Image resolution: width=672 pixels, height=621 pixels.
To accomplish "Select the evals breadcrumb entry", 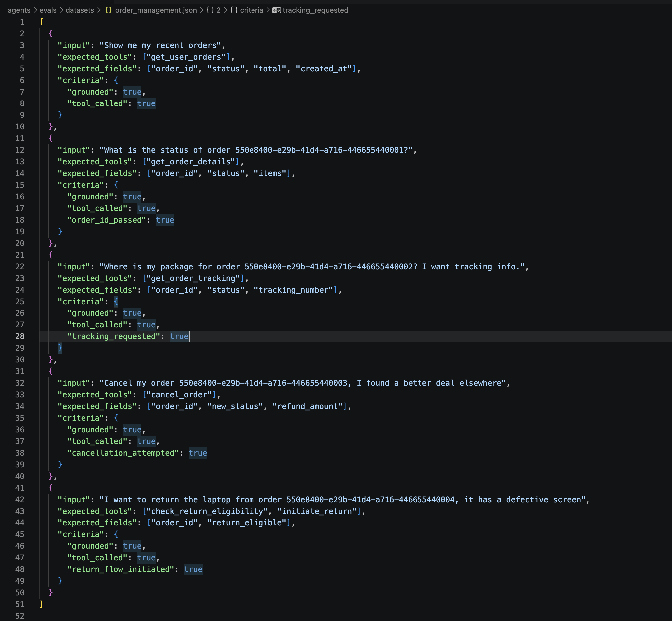I will pos(47,10).
